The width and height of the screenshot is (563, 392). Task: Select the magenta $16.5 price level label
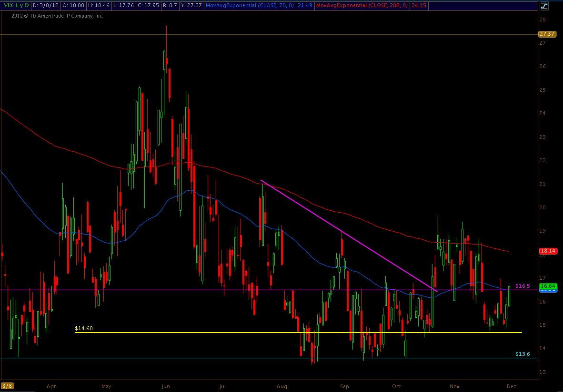pos(523,286)
